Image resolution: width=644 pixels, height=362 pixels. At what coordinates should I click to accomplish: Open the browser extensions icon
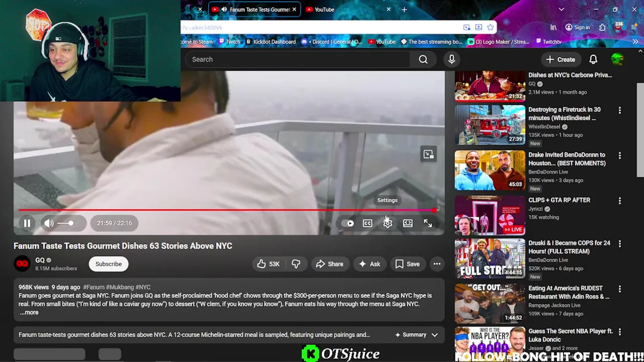pyautogui.click(x=602, y=28)
